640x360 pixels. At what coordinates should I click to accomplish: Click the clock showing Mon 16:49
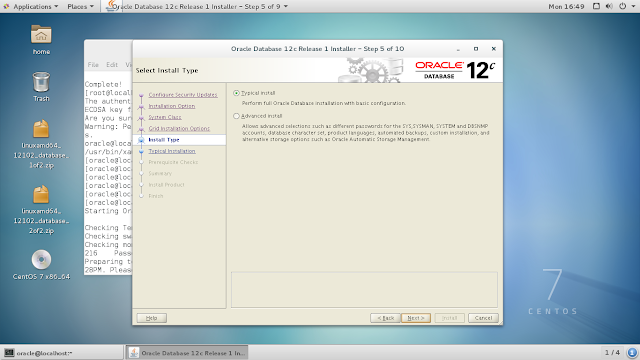point(566,6)
